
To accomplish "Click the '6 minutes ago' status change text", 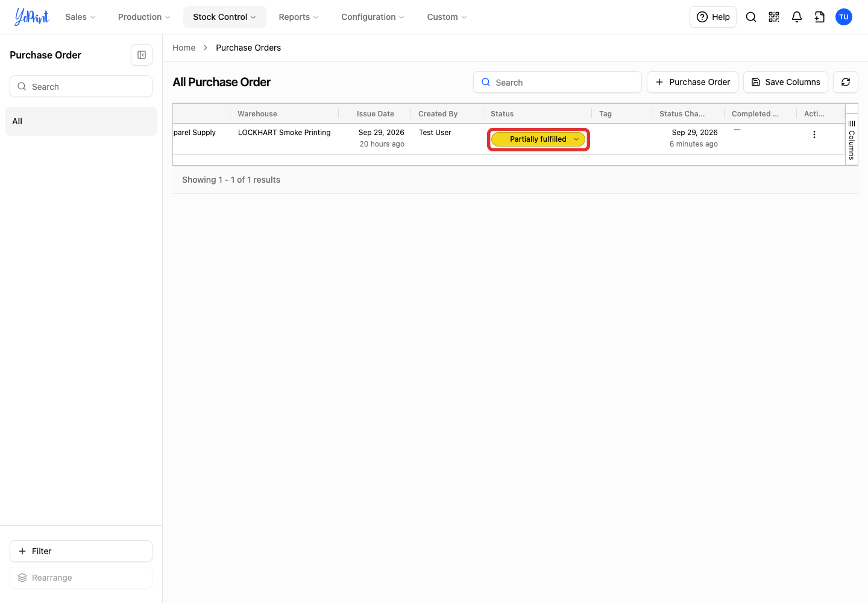I will (694, 144).
